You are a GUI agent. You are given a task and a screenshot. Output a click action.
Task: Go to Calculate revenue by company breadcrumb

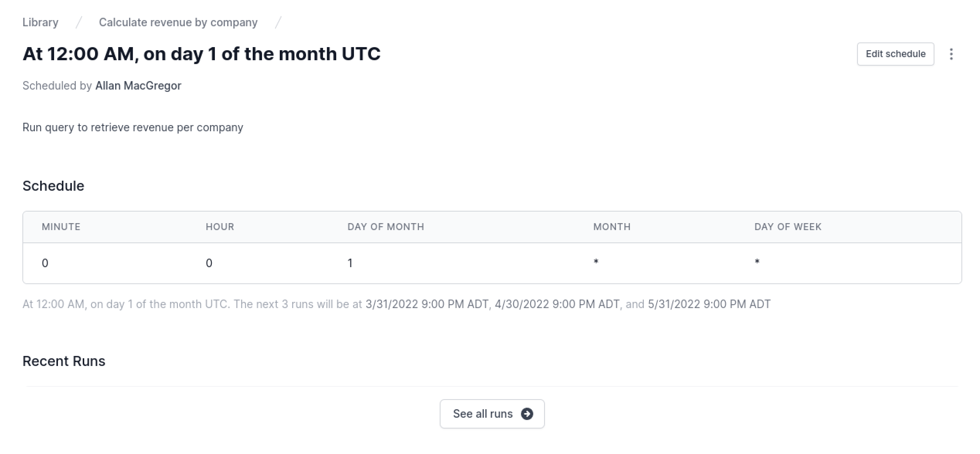click(178, 22)
